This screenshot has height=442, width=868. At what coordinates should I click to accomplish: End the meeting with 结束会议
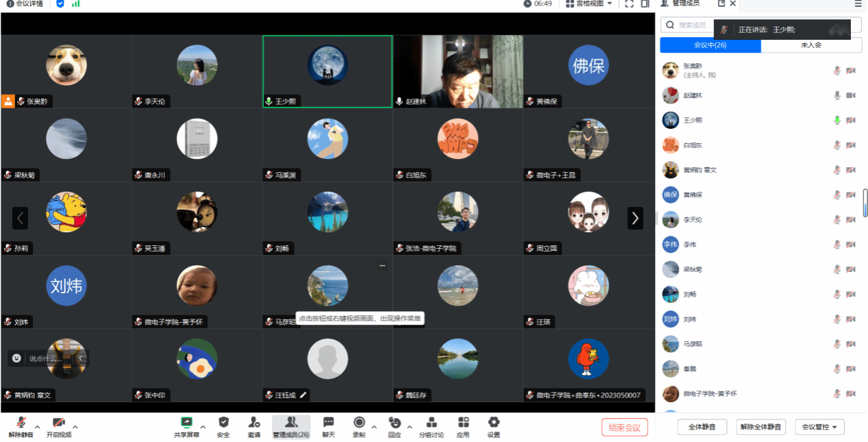point(625,427)
